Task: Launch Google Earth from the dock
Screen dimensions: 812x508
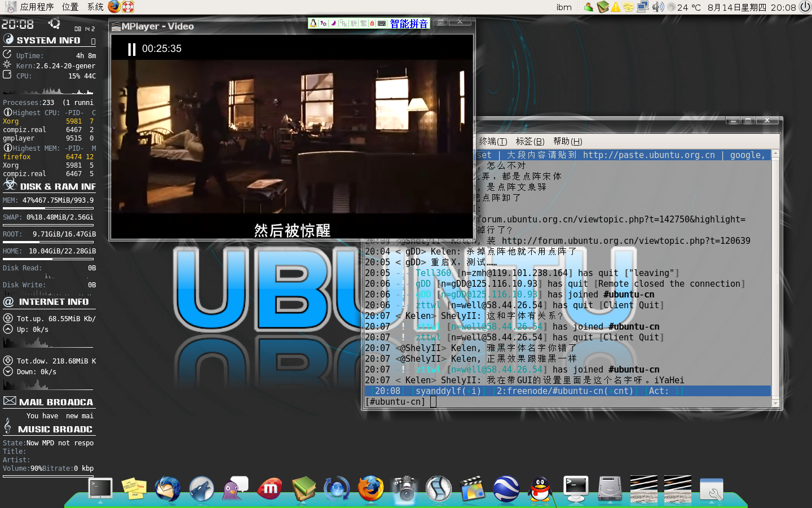Action: (506, 489)
